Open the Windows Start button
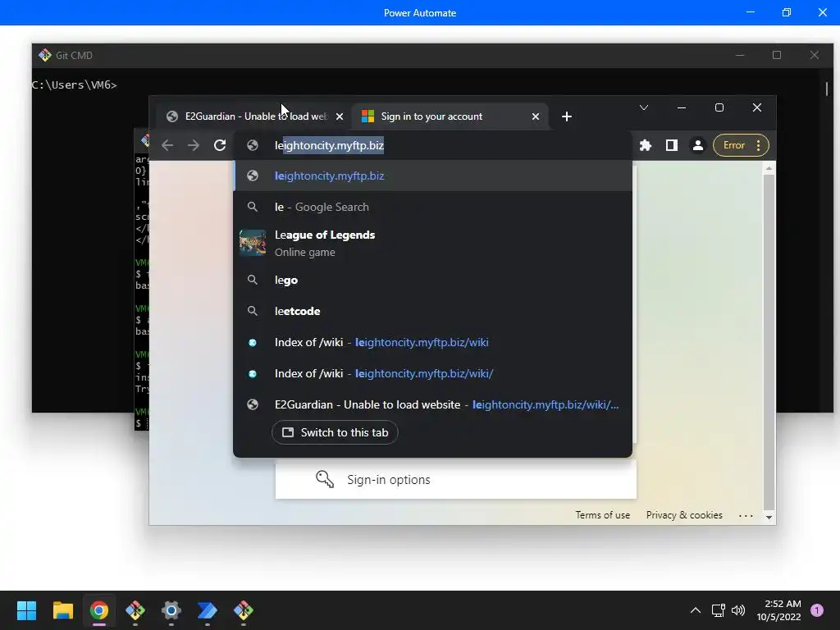This screenshot has width=840, height=630. [26, 610]
